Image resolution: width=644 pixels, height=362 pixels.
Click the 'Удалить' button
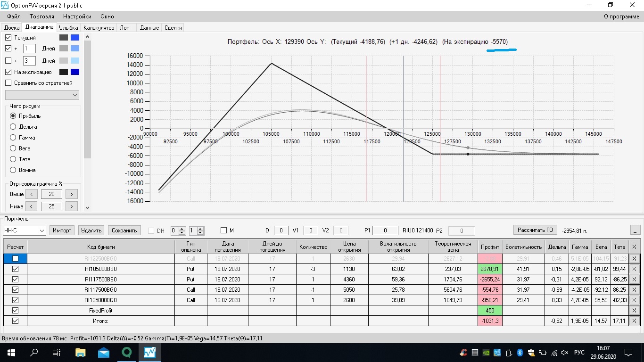91,230
